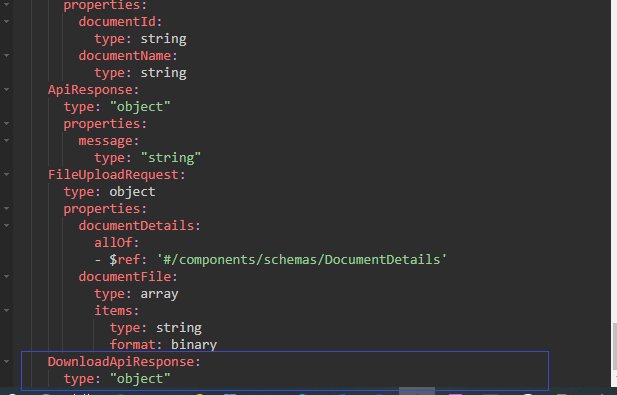
Task: Click 'type: string' under documentName
Action: (x=140, y=73)
